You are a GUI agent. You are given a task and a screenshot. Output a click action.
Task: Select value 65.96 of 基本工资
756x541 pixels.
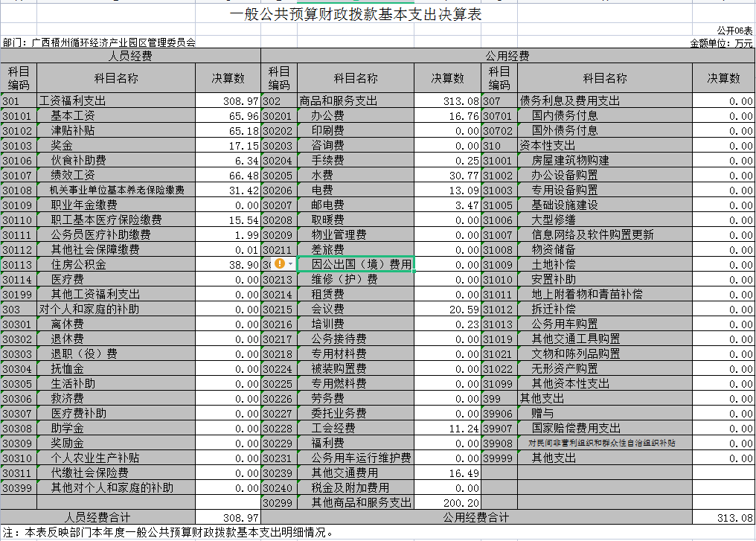point(228,116)
